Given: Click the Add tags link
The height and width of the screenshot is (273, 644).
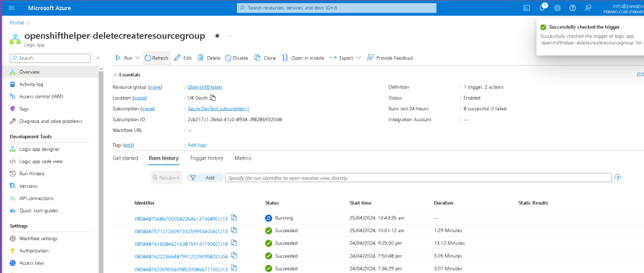Looking at the screenshot, I should [197, 145].
